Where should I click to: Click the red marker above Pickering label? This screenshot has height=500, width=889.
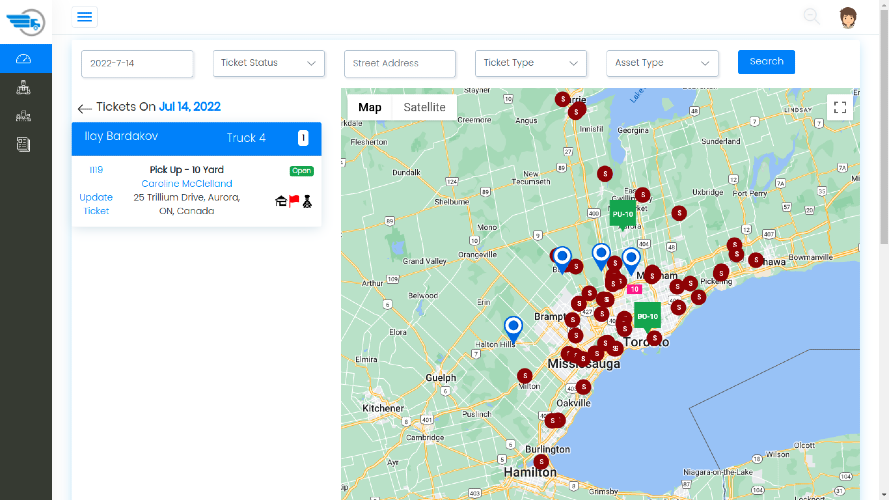click(721, 272)
